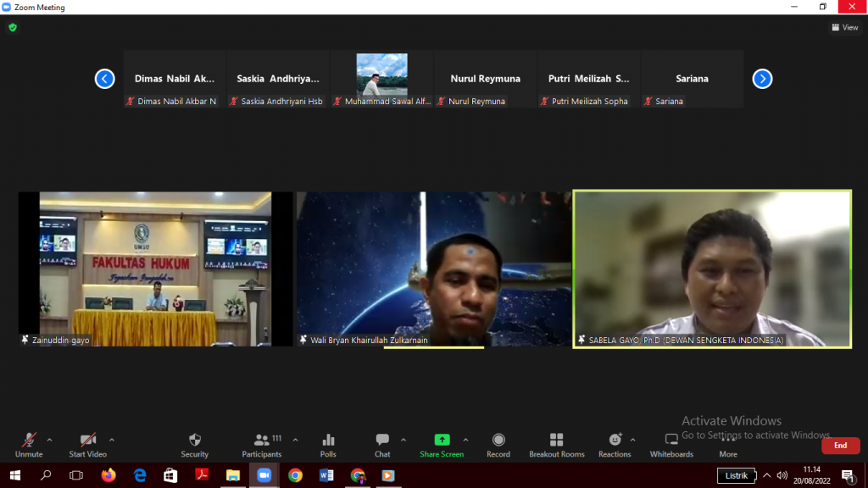Image resolution: width=868 pixels, height=488 pixels.
Task: Click the green encryption shield indicator
Action: (x=12, y=27)
